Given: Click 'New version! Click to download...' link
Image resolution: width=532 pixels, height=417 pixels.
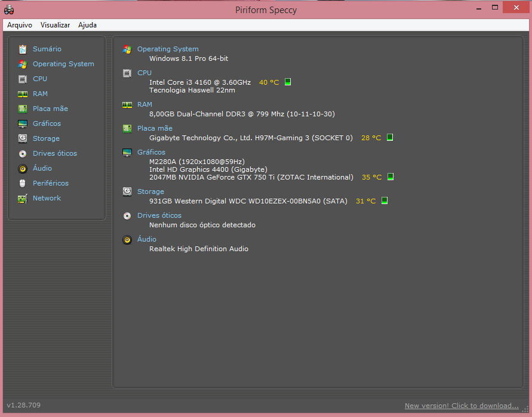Looking at the screenshot, I should [x=462, y=406].
